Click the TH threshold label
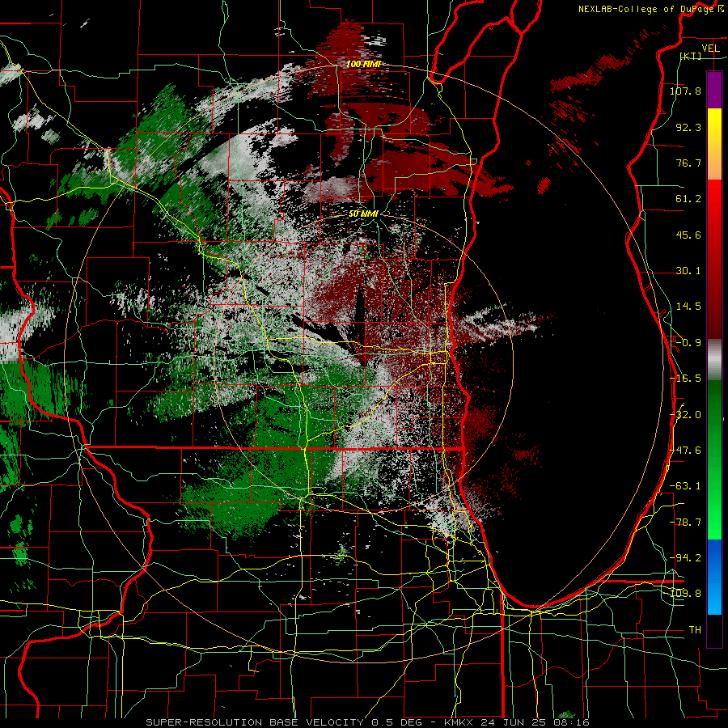The width and height of the screenshot is (728, 728). pos(695,630)
